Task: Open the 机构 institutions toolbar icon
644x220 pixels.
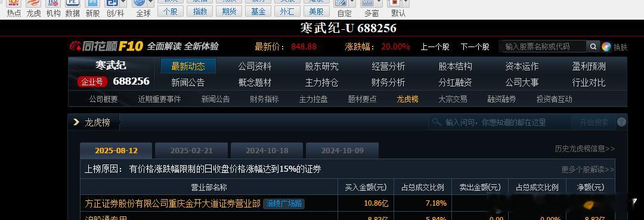Action: tap(53, 4)
